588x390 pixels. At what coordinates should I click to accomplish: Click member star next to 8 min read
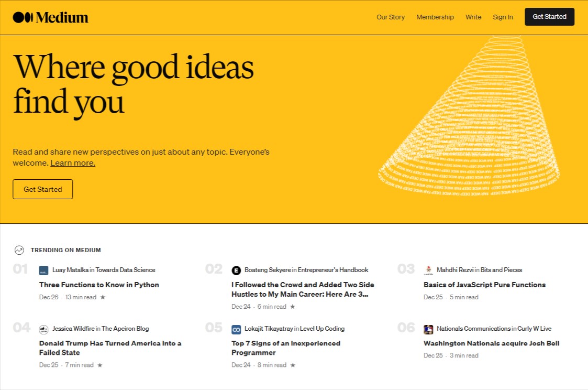pyautogui.click(x=293, y=365)
